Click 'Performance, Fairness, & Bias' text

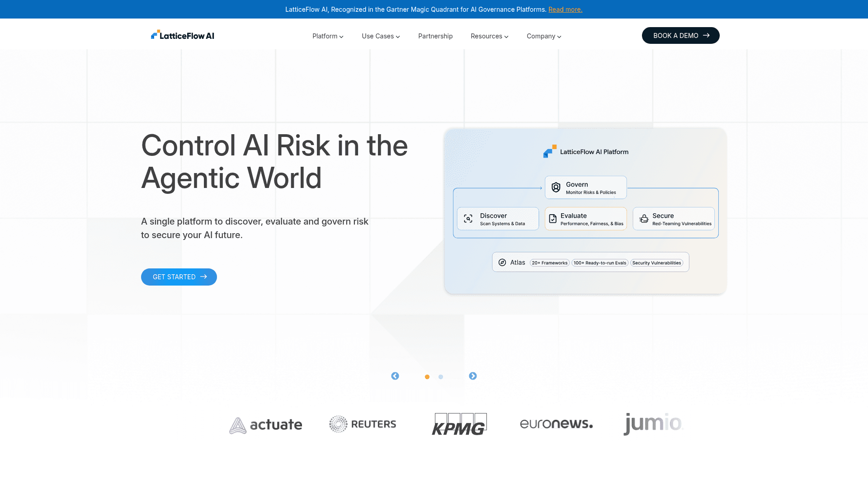(x=592, y=224)
